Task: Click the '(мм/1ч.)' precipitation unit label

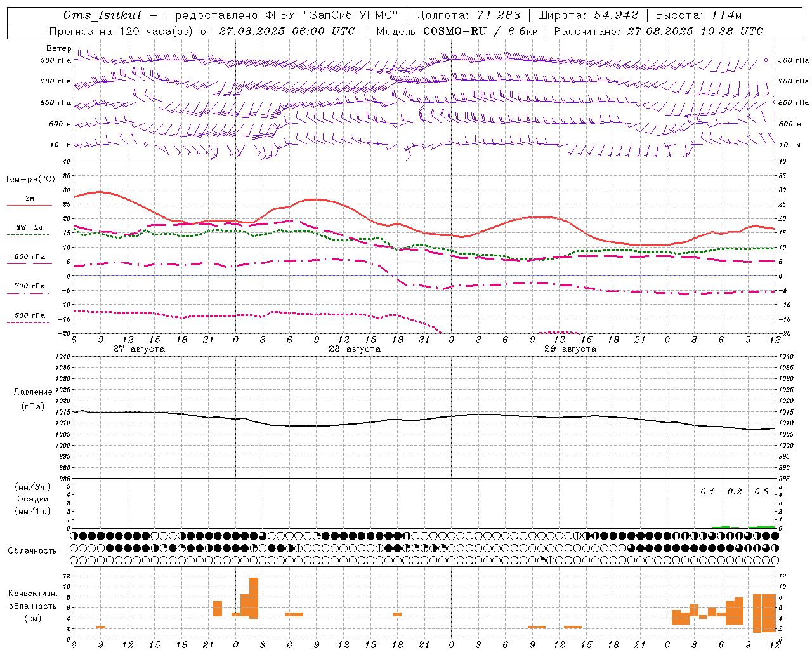Action: point(33,511)
